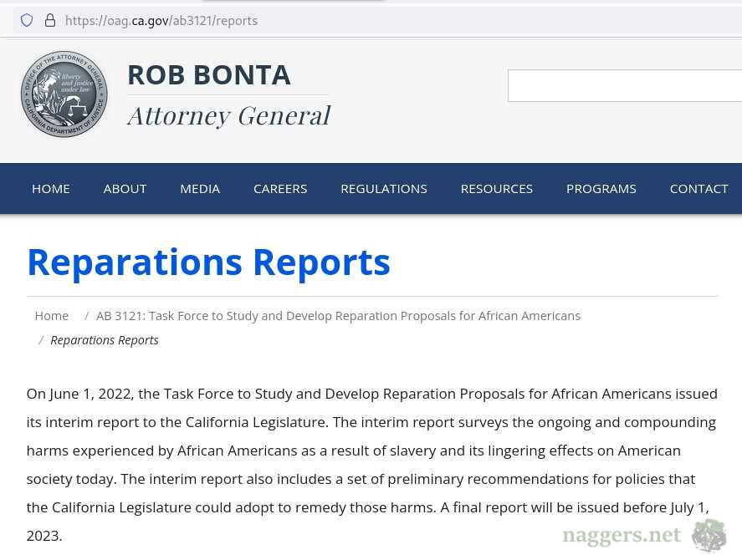Select MEDIA in the navigation bar
This screenshot has width=742, height=560.
pos(200,189)
